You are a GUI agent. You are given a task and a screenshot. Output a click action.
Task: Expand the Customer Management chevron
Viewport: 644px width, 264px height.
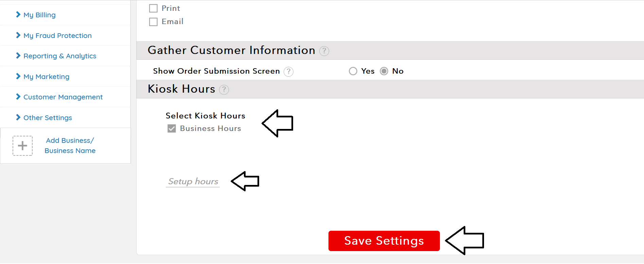point(18,97)
